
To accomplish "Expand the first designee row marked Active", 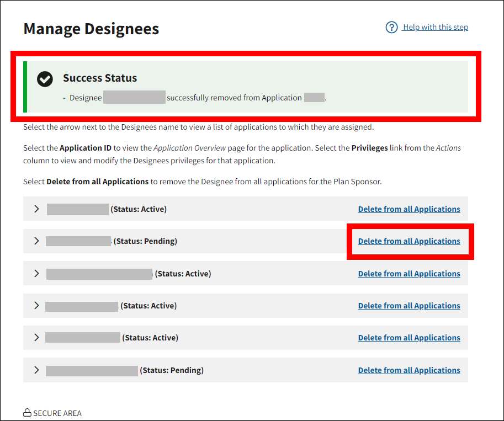I will (x=37, y=209).
